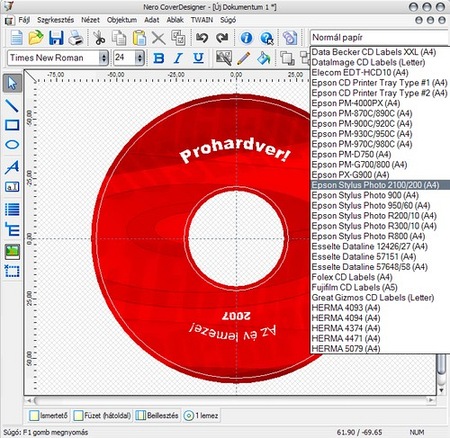Switch to the 1 lemez tab
The width and height of the screenshot is (450, 438).
[x=201, y=416]
